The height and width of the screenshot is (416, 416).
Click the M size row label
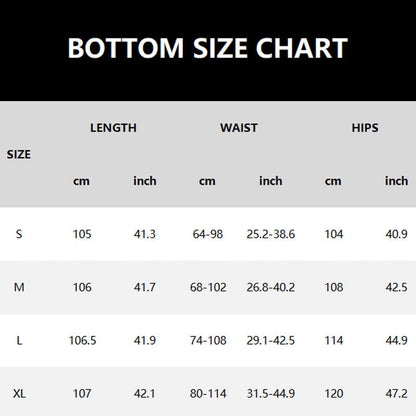click(19, 287)
